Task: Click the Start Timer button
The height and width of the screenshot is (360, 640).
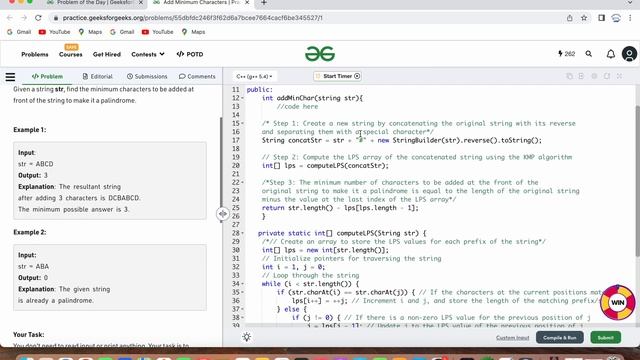Action: [x=338, y=76]
